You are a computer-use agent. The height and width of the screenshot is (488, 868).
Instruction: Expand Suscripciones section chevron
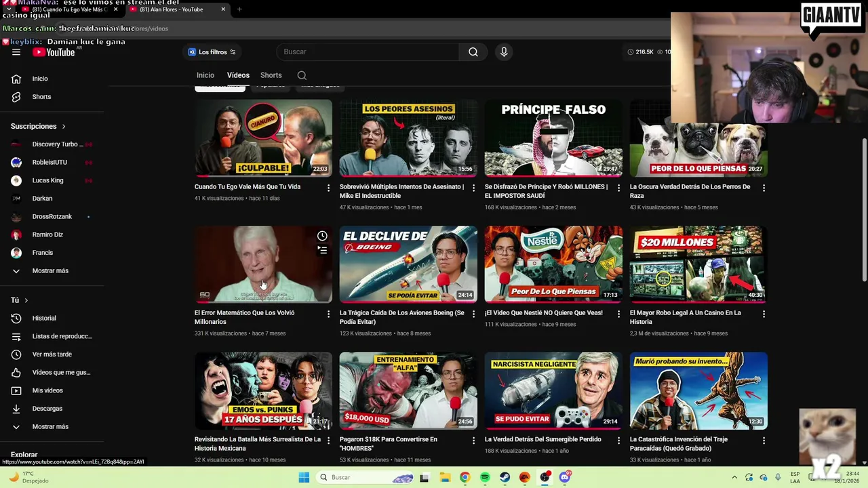coord(64,127)
